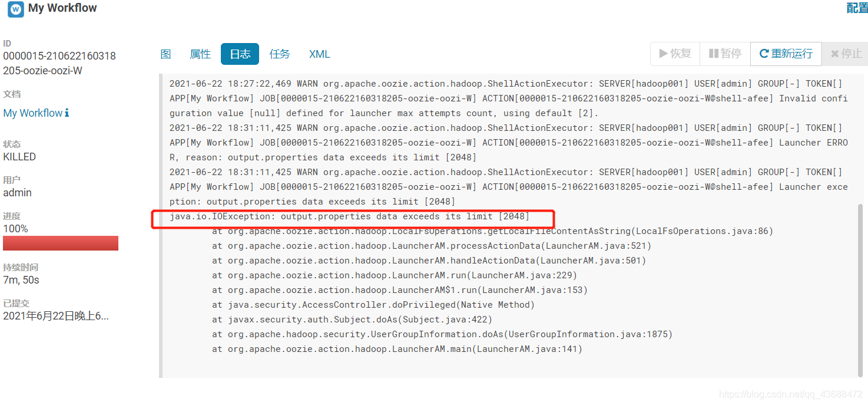Click the 100% progress value text

tap(15, 229)
